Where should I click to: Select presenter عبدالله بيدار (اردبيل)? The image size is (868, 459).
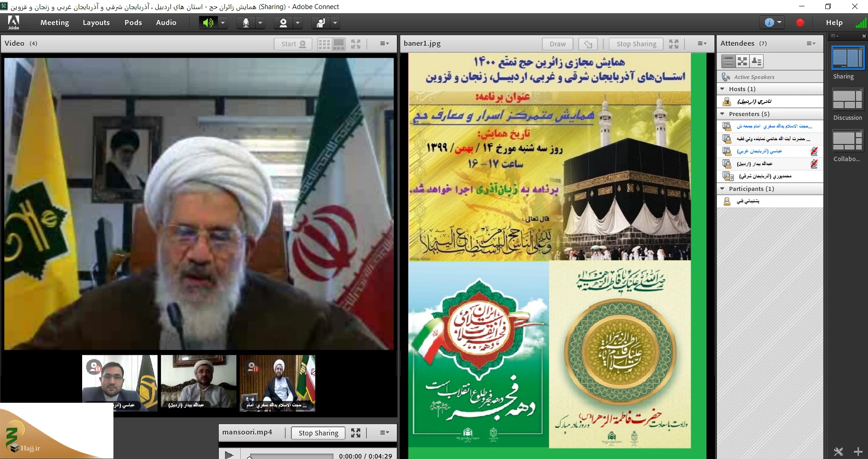point(770,164)
